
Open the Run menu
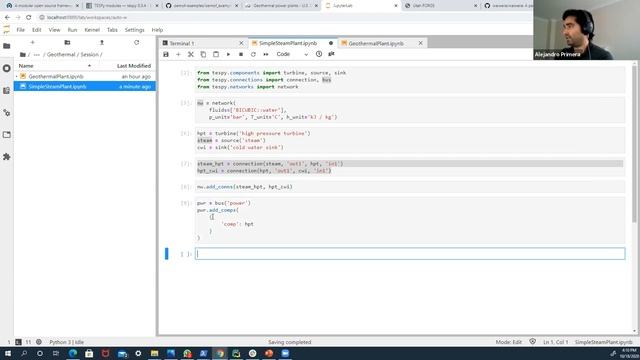click(72, 30)
